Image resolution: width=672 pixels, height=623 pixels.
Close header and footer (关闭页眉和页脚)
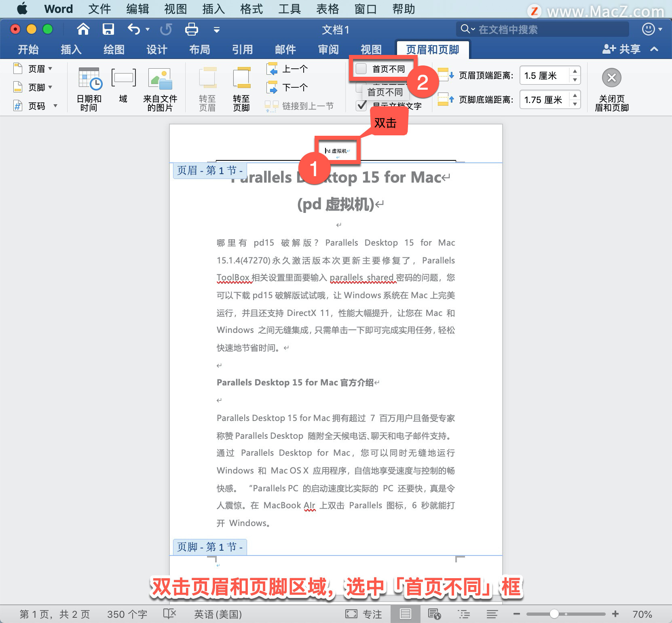612,89
